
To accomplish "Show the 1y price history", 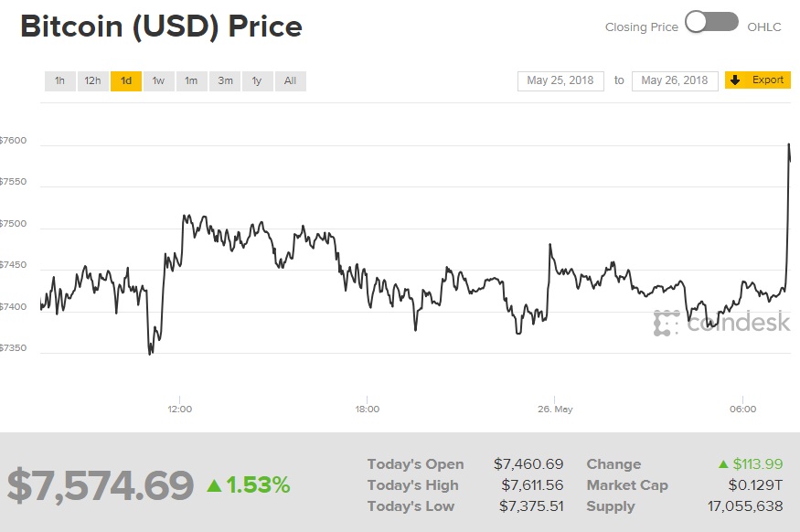I will (x=257, y=81).
